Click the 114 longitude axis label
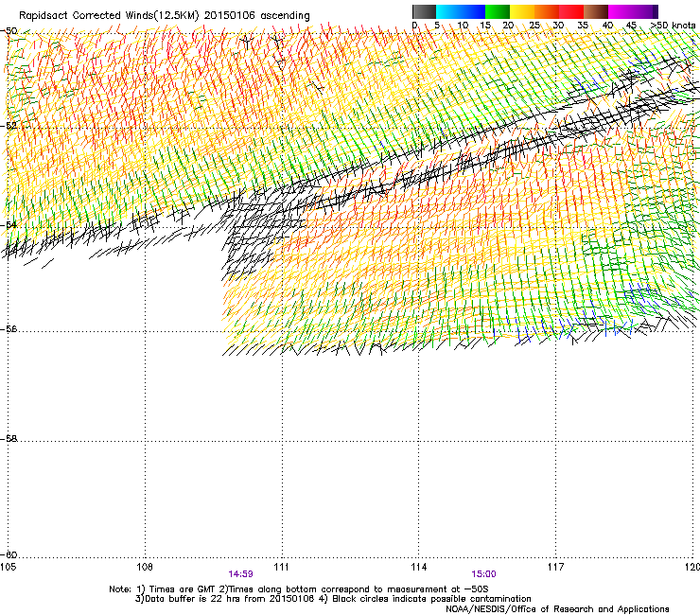Screen dimensions: 700x615 (418, 567)
